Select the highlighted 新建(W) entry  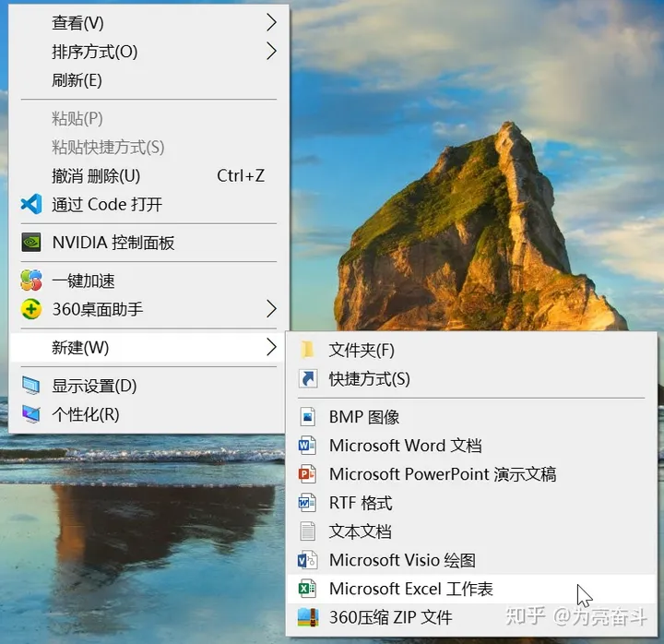click(148, 347)
